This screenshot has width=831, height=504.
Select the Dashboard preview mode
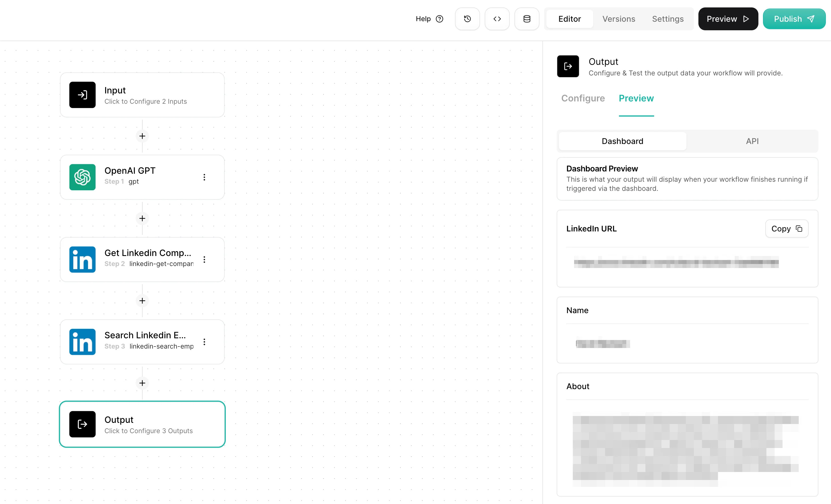point(622,141)
